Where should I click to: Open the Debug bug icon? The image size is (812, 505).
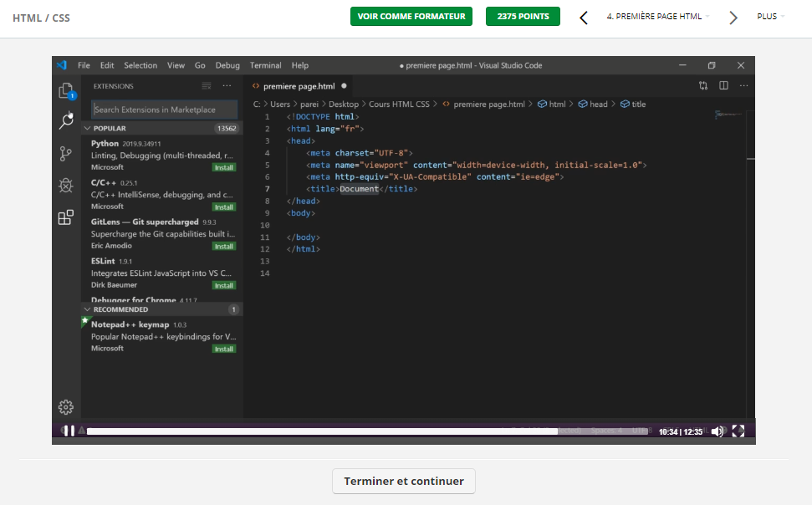[x=66, y=185]
